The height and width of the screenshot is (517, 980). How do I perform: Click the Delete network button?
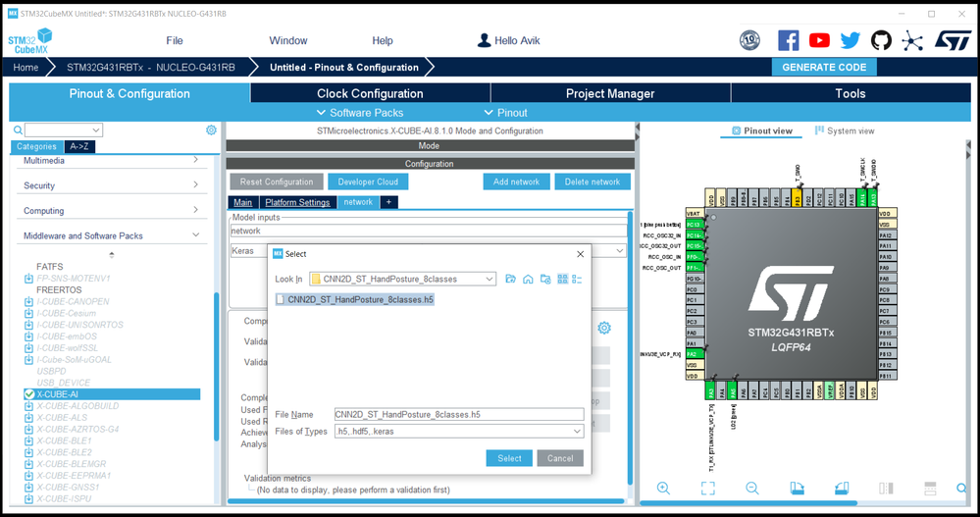[593, 181]
